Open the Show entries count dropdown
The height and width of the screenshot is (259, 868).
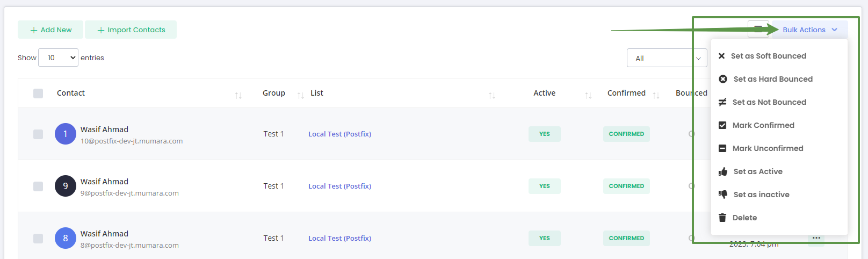(59, 57)
